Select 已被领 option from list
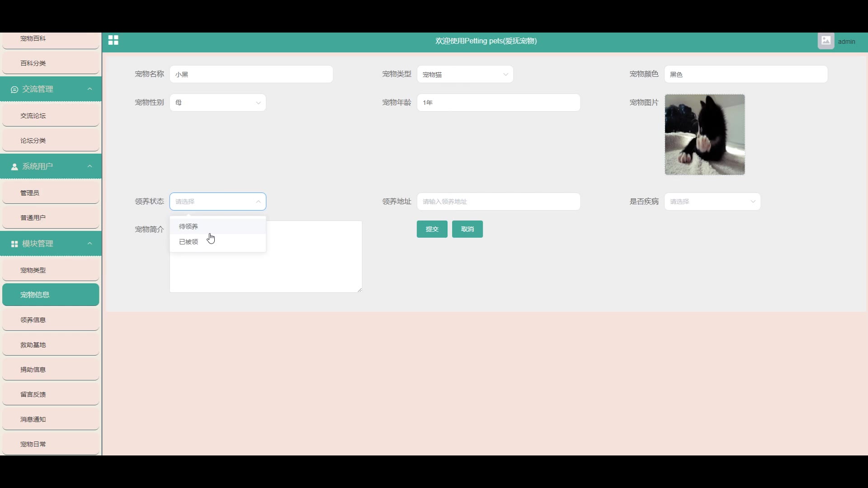This screenshot has width=868, height=488. point(189,242)
